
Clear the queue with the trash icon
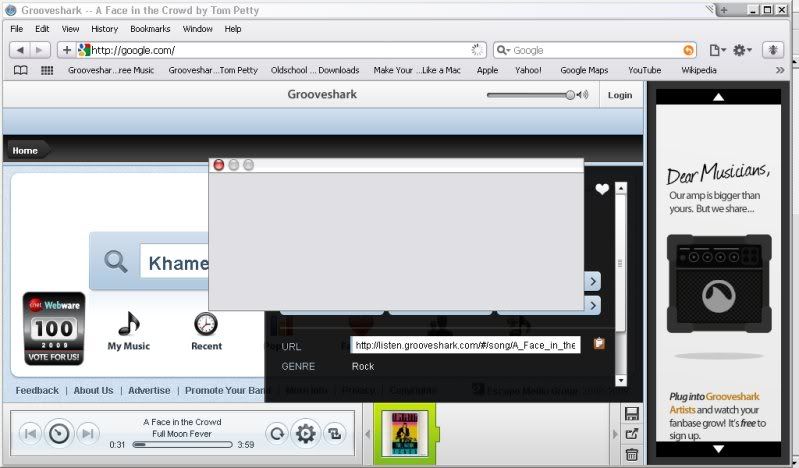[631, 454]
